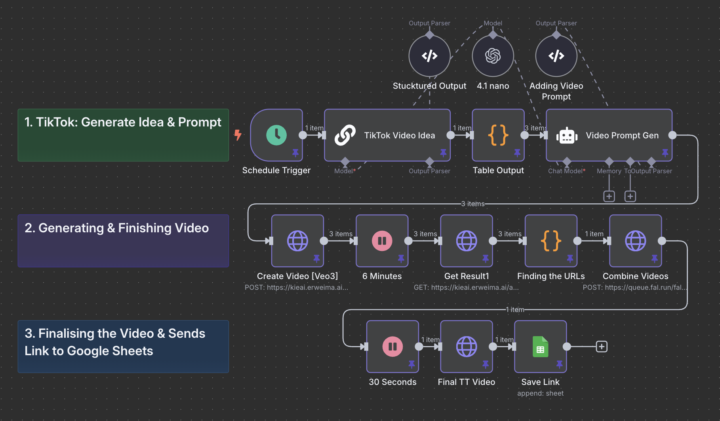Click the pin icon on Combine Videos node
The height and width of the screenshot is (421, 720).
coord(654,258)
